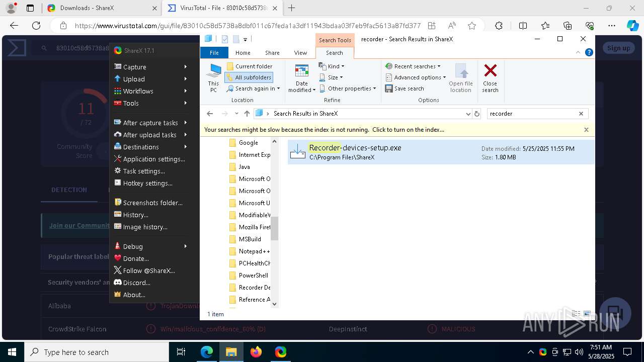This screenshot has width=644, height=362.
Task: Click the navigation pane scrollbar thumb
Action: point(274,228)
